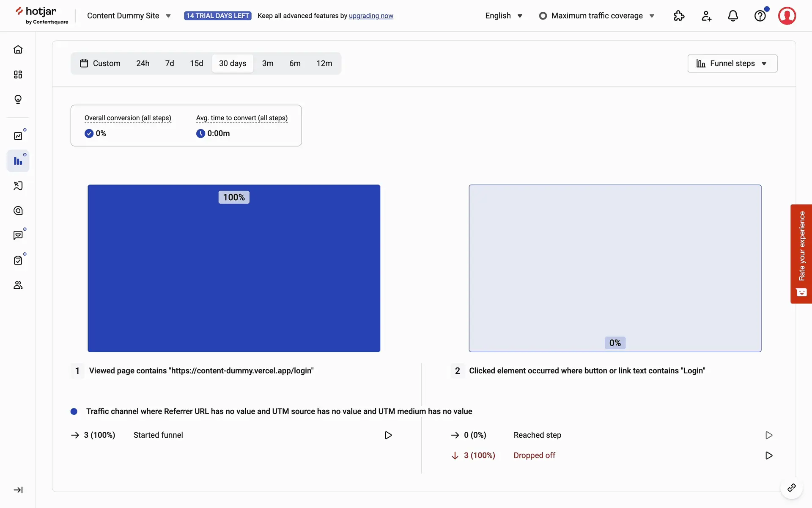Open the help question mark icon
The height and width of the screenshot is (508, 812).
760,16
